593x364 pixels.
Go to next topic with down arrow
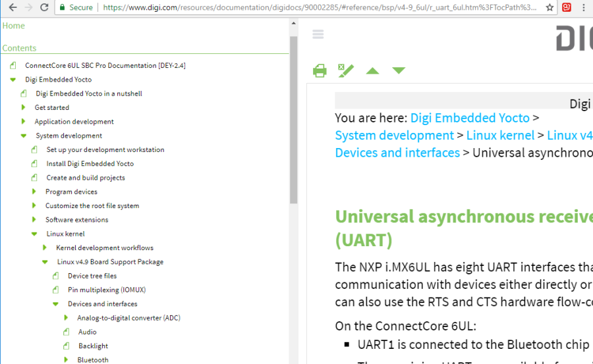[399, 70]
